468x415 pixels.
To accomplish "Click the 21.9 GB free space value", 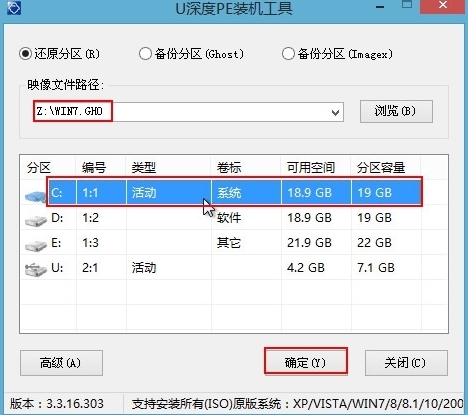I will (x=309, y=243).
